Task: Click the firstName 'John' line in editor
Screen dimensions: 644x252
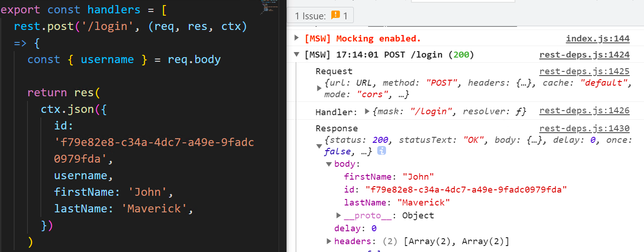Action: 113,192
